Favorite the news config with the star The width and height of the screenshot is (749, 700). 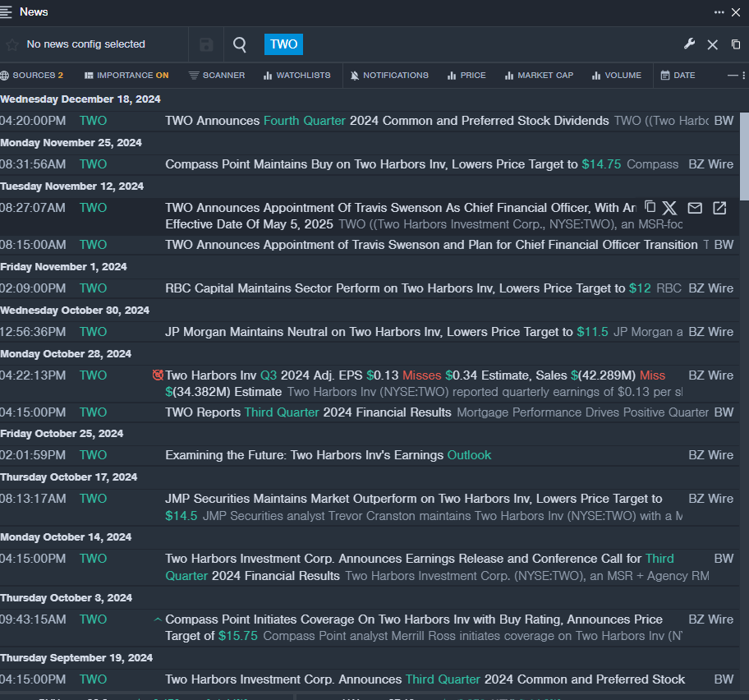point(12,44)
